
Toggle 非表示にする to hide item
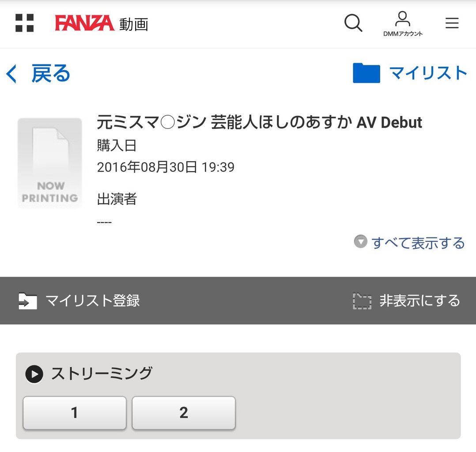click(x=419, y=301)
